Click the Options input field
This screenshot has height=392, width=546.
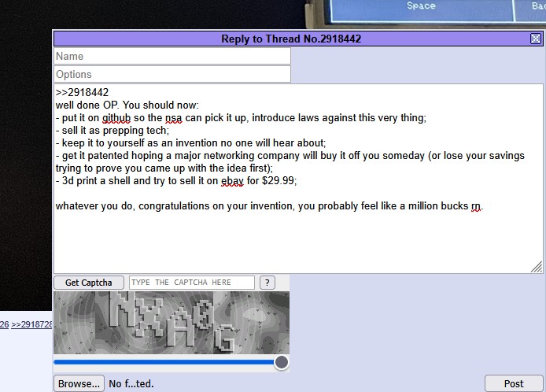pos(172,74)
